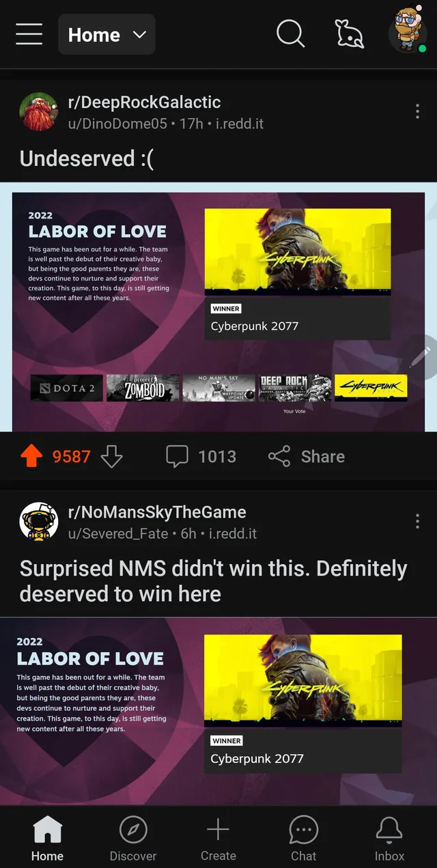Tap the floating pencil edit icon
Image resolution: width=437 pixels, height=868 pixels.
click(423, 356)
